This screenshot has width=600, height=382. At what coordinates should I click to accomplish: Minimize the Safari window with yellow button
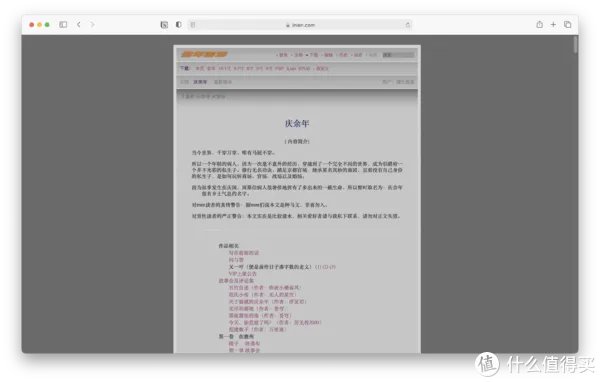pyautogui.click(x=39, y=24)
